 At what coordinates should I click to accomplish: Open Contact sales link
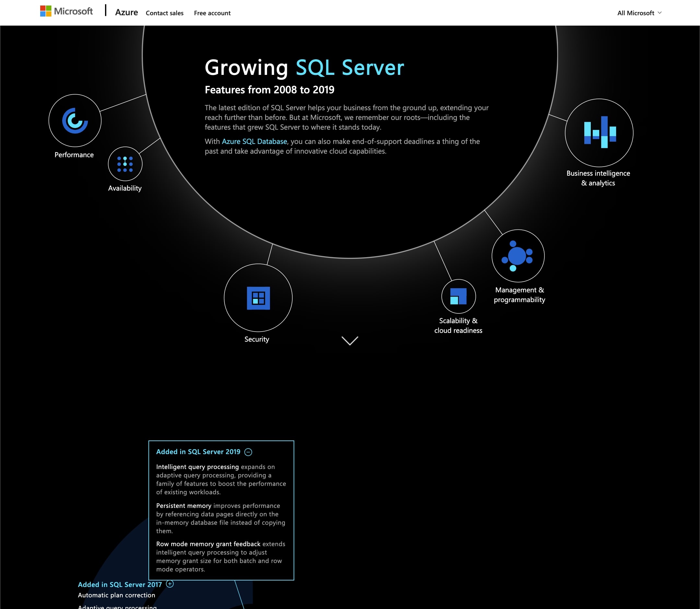pyautogui.click(x=164, y=13)
